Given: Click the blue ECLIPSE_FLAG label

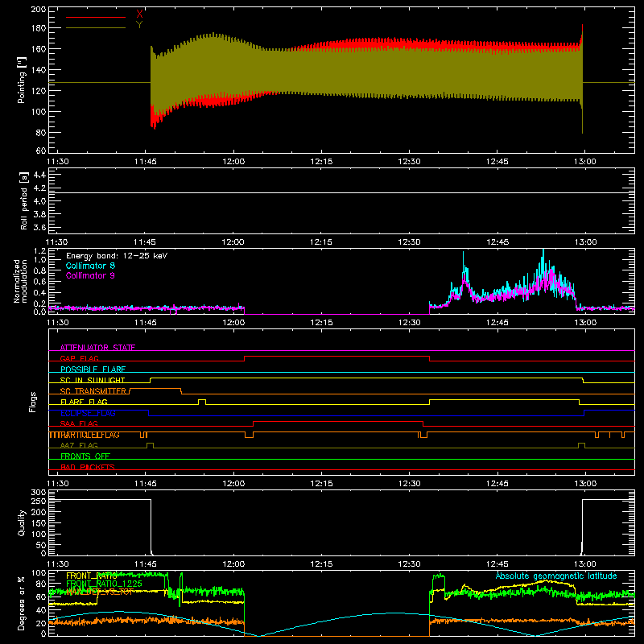Looking at the screenshot, I should [x=88, y=413].
